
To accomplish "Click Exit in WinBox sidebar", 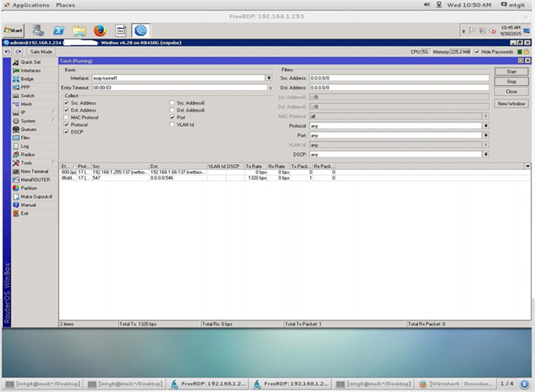I will point(24,213).
